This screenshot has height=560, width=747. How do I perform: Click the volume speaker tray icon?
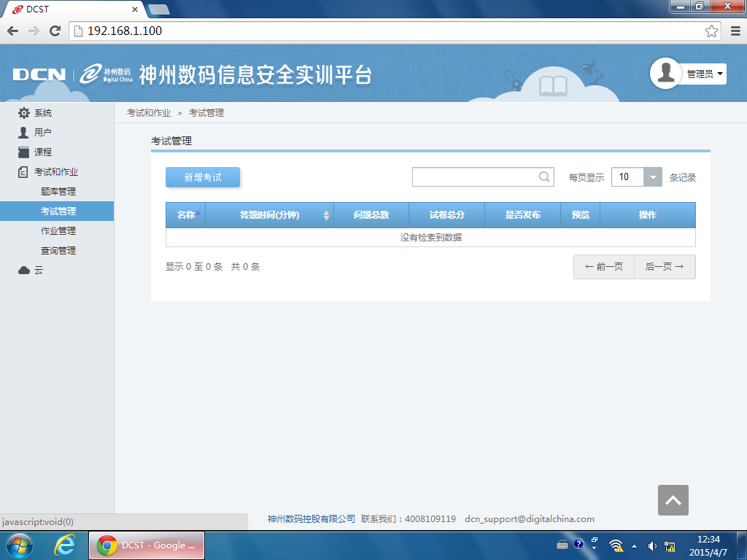pos(652,546)
